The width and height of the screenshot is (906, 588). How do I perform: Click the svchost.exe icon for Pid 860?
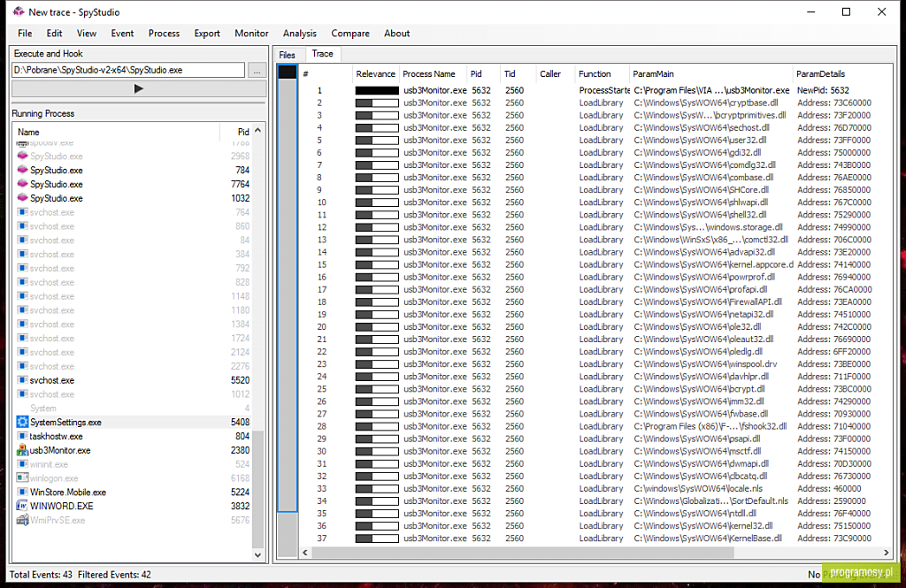pos(22,225)
